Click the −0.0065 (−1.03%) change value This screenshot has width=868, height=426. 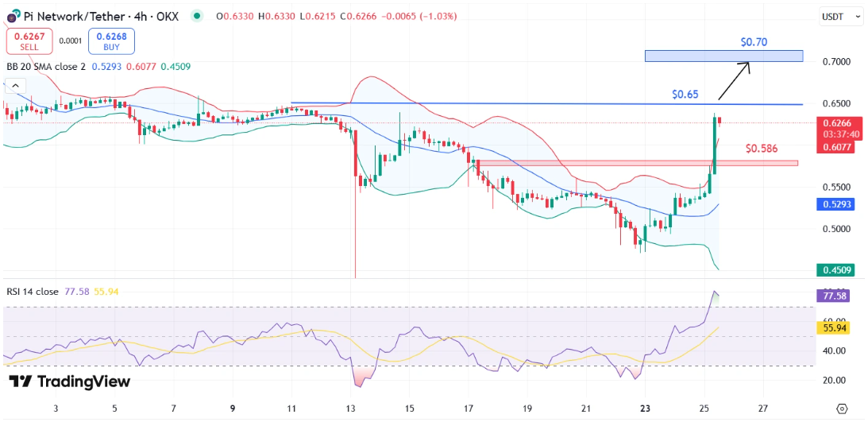coord(421,17)
